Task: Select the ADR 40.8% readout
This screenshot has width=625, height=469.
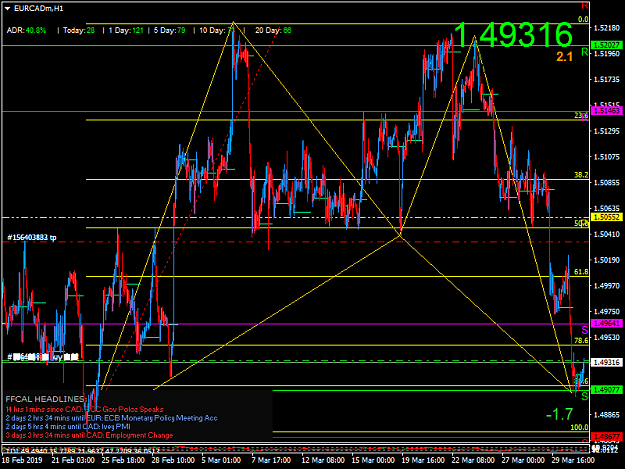Action: click(x=26, y=30)
